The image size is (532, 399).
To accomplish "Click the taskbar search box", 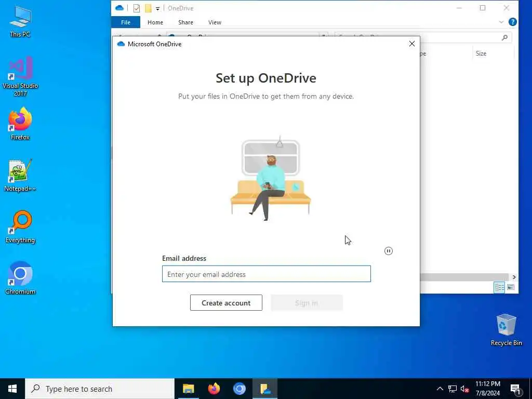I will (100, 389).
